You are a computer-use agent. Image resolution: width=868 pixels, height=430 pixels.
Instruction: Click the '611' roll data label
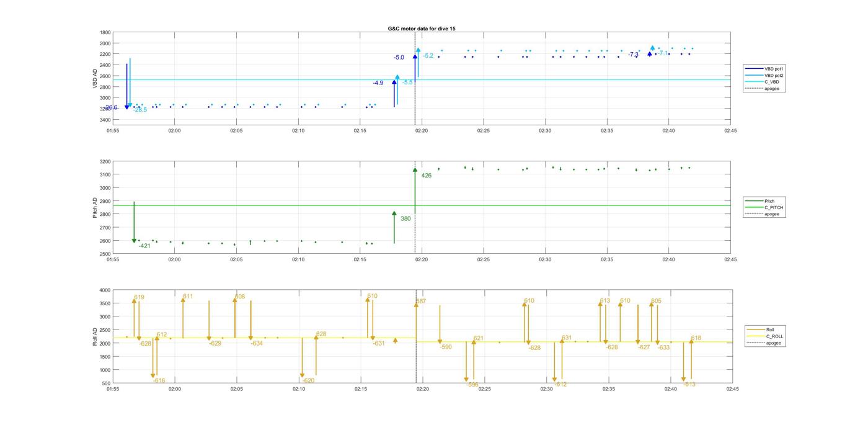tap(188, 297)
